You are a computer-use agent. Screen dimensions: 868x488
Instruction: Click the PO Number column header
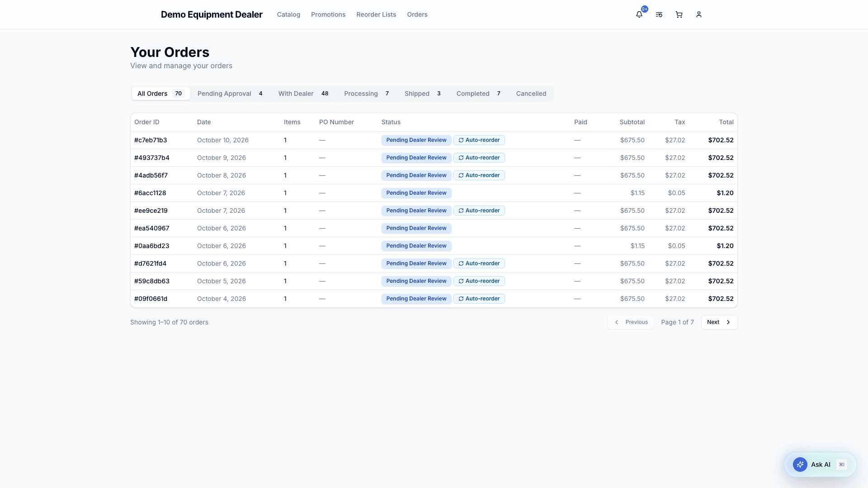(336, 122)
